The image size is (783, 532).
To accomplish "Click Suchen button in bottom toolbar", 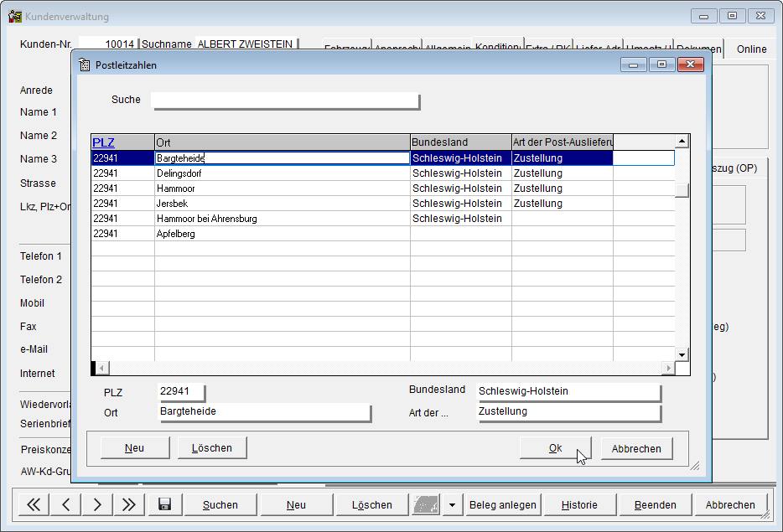I will [x=220, y=504].
